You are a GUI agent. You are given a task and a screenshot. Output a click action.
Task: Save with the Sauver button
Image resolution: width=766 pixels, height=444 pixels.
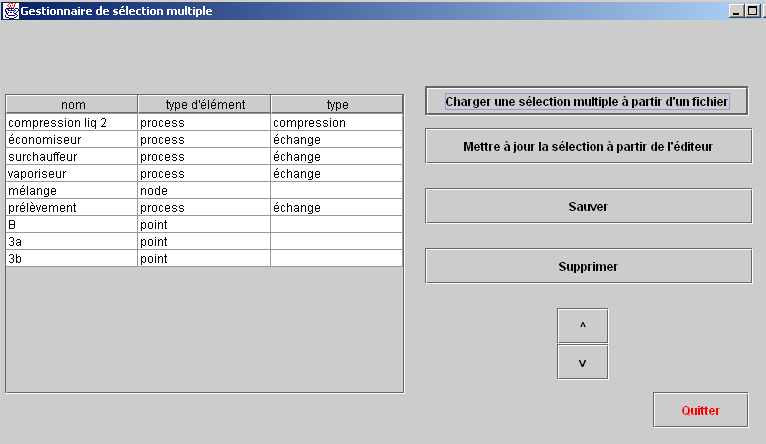[x=589, y=206]
